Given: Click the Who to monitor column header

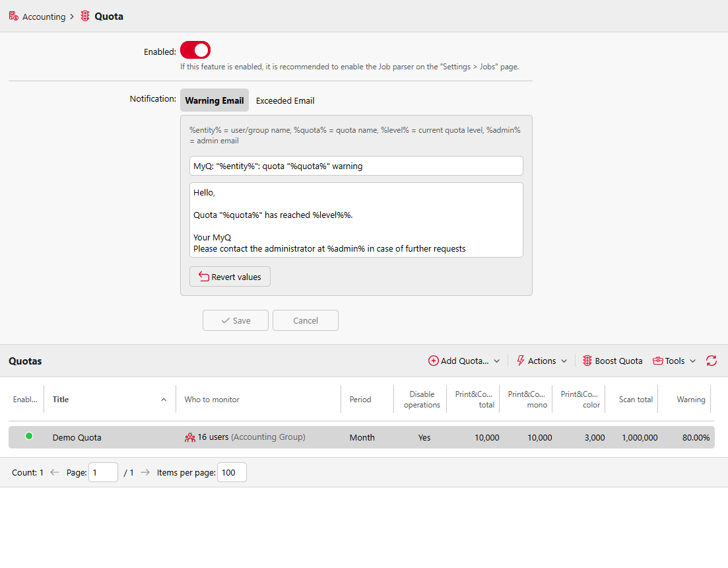Looking at the screenshot, I should [212, 400].
